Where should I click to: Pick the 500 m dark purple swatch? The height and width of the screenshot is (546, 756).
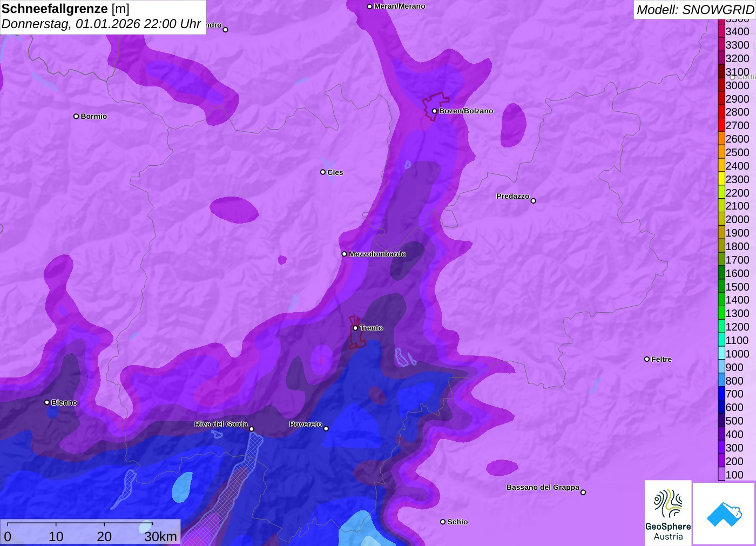pos(721,420)
